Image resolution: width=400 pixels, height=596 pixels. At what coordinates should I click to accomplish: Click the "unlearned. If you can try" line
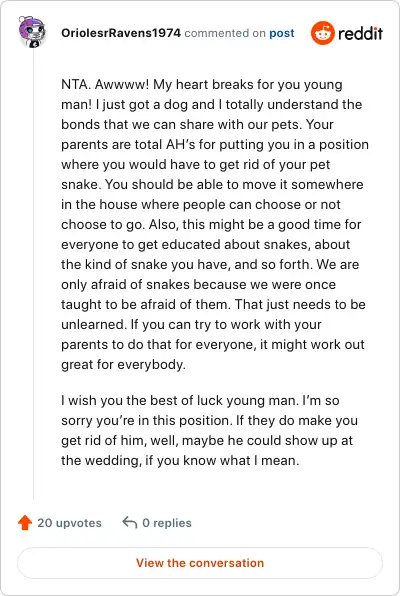(191, 325)
